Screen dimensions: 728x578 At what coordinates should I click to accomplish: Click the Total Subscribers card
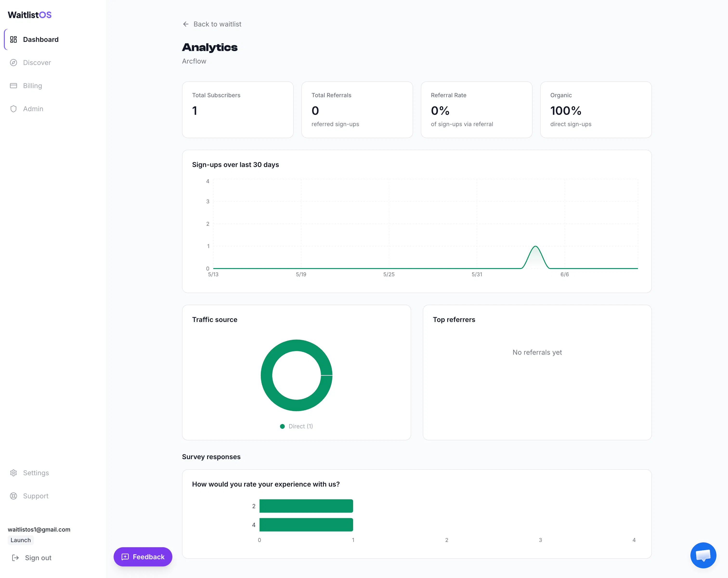tap(238, 110)
